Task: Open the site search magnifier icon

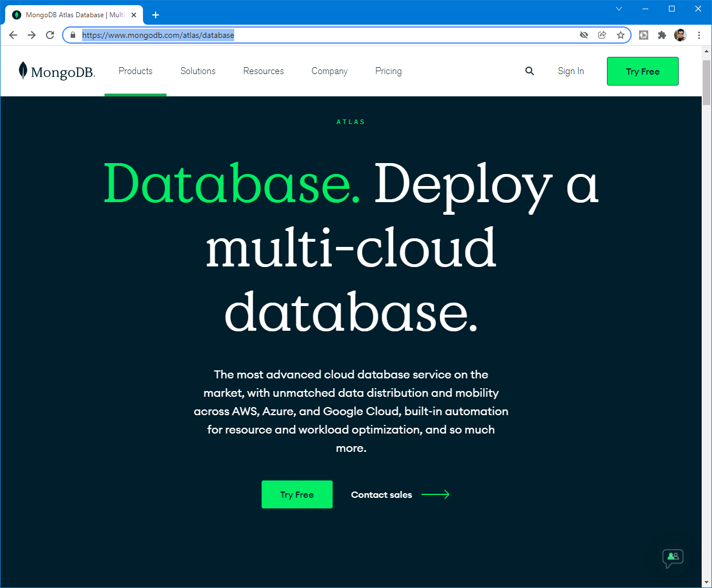Action: [529, 71]
